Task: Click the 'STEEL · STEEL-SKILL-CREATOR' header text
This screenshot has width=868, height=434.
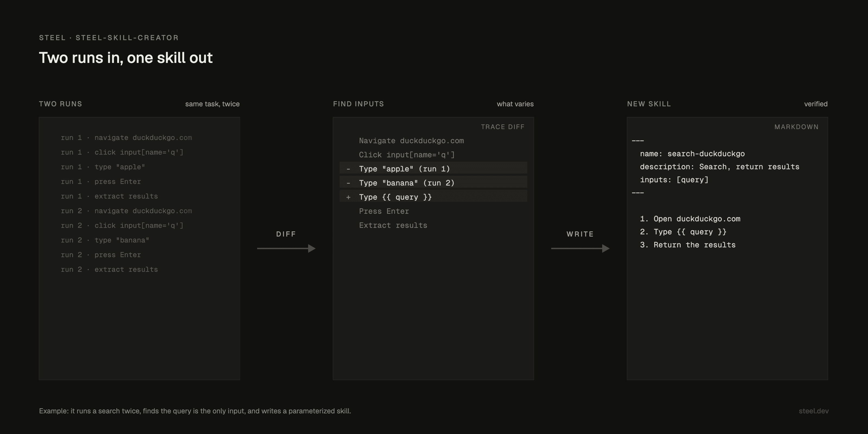Action: (109, 38)
